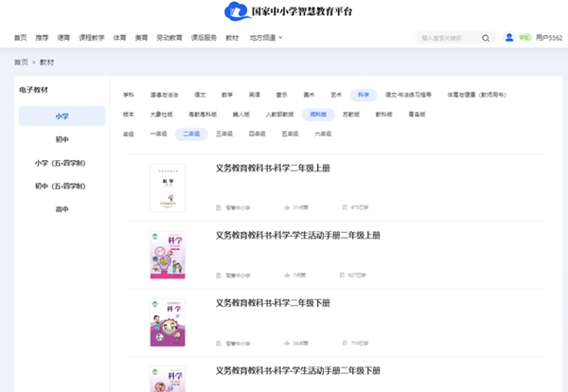Viewport: 568px width, 392px height.
Task: Choose the 音乐 subject filter
Action: 282,95
